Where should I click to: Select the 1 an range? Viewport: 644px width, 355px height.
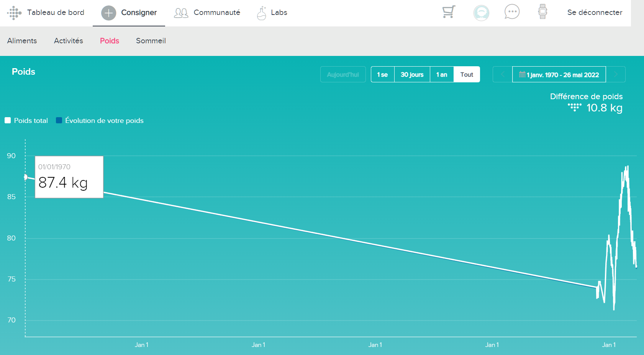click(x=442, y=74)
